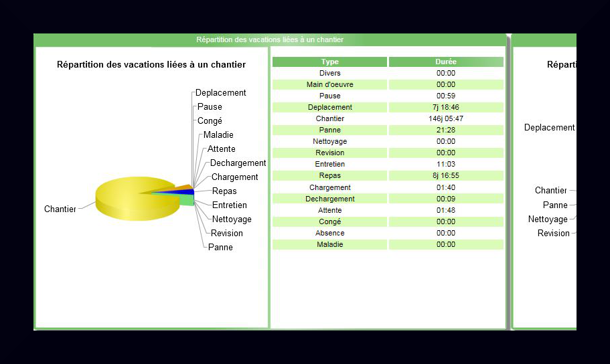Sort the table by the Durée column header

[445, 62]
